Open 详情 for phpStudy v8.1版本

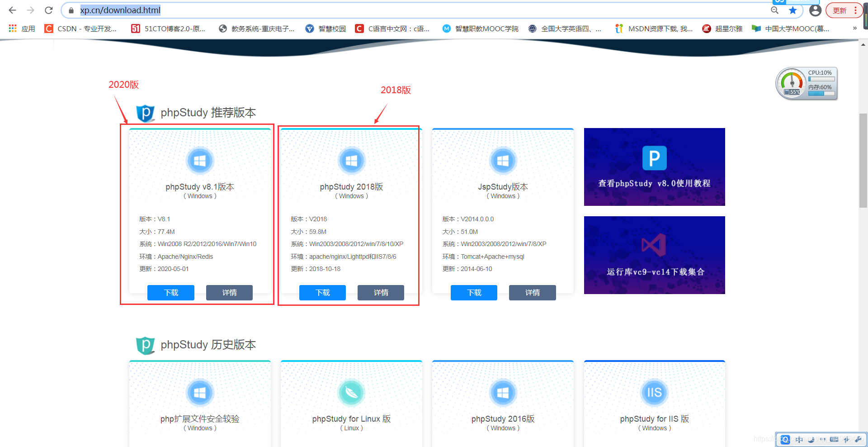[x=229, y=293]
